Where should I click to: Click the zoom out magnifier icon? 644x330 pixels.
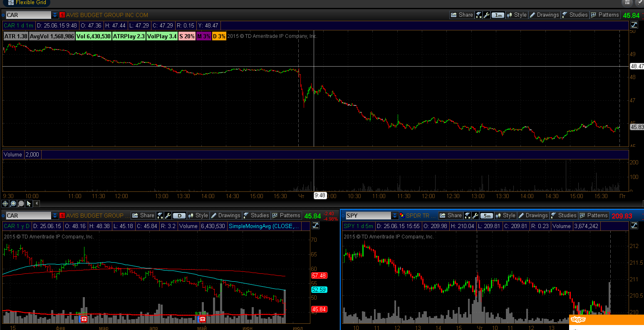(21, 203)
